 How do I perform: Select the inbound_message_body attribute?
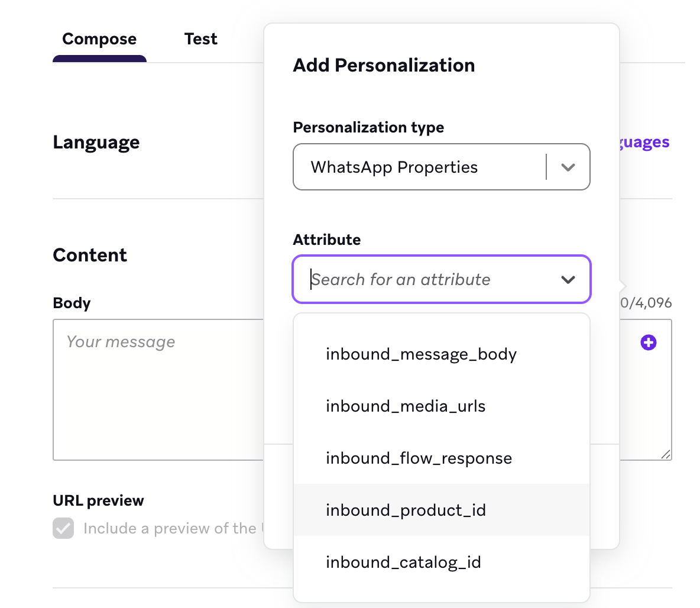click(421, 354)
